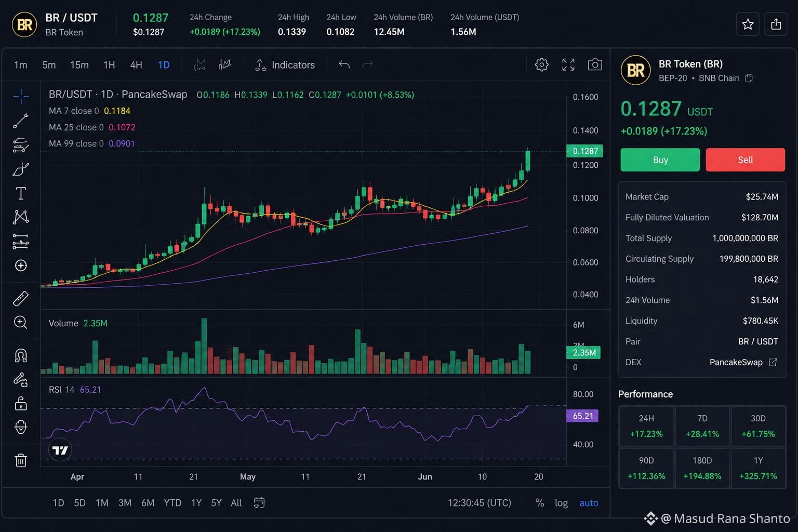Click the Holders count 18,642

point(766,280)
